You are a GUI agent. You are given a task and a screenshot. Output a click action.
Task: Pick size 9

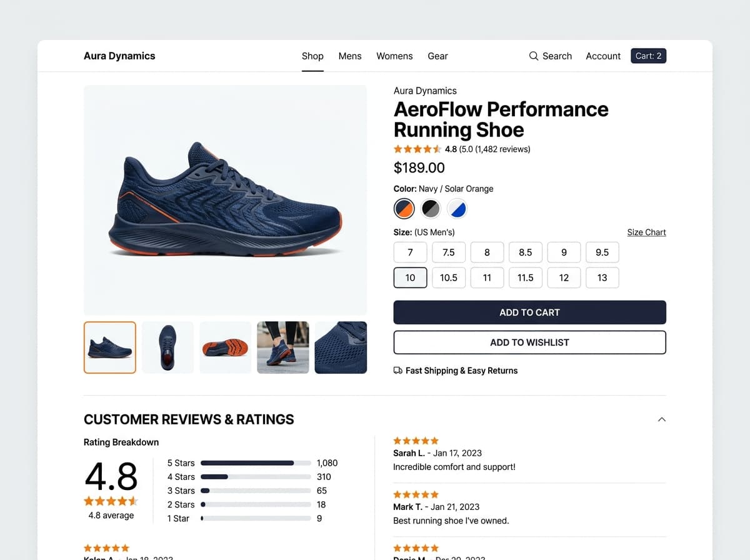pos(564,252)
